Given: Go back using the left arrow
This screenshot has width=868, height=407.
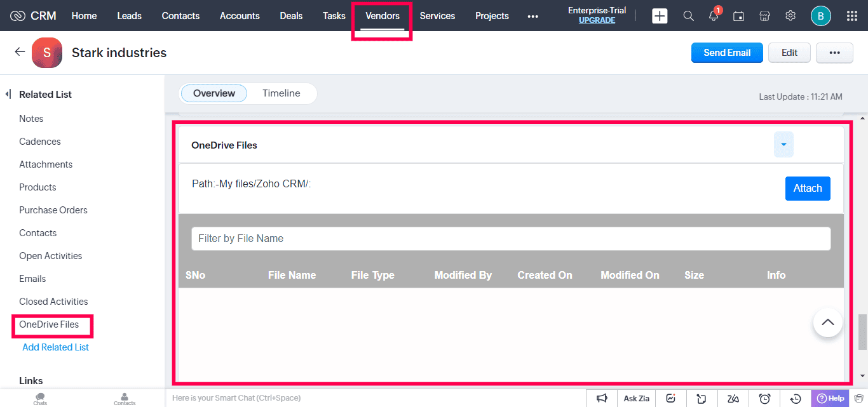Looking at the screenshot, I should (20, 52).
